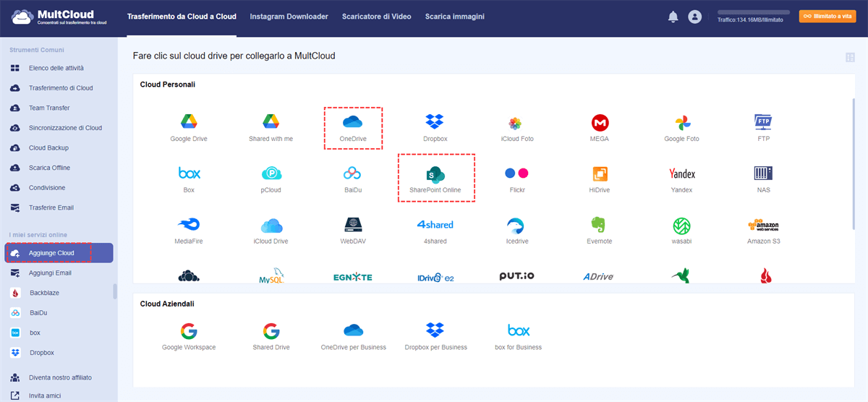Toggle the layout view icon at top right
868x402 pixels.
[850, 58]
